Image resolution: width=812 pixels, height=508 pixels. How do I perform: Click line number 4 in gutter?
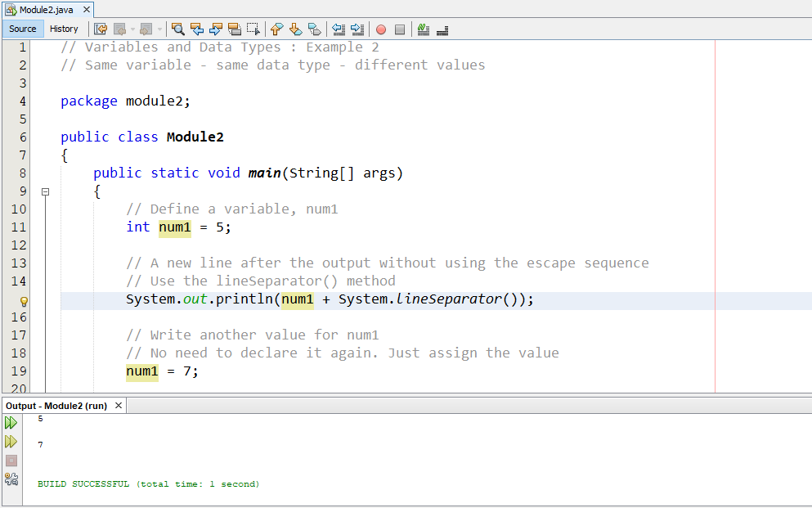(x=22, y=101)
